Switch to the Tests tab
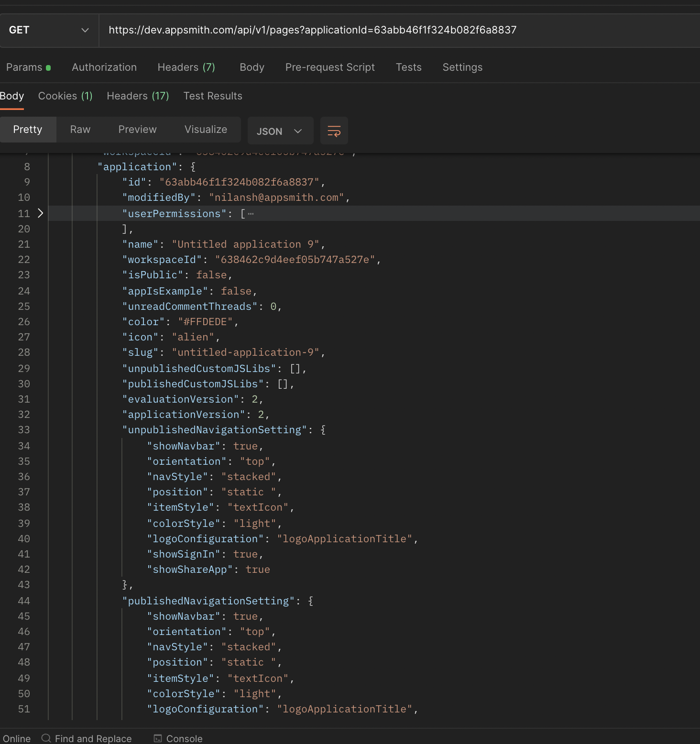 pyautogui.click(x=409, y=67)
